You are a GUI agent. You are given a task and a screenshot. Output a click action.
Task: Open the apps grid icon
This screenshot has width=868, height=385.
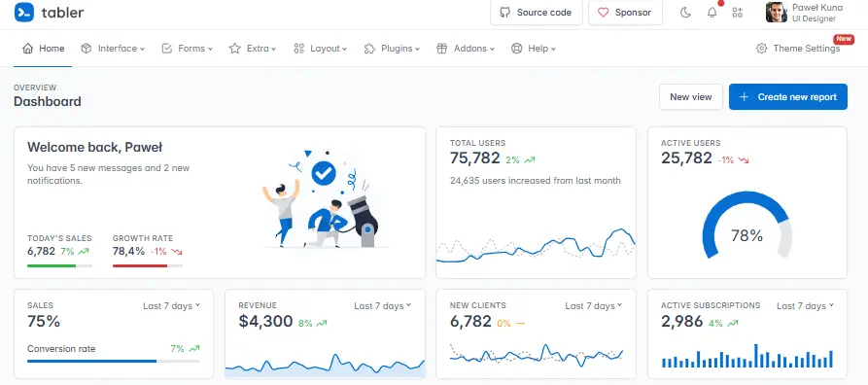point(738,13)
